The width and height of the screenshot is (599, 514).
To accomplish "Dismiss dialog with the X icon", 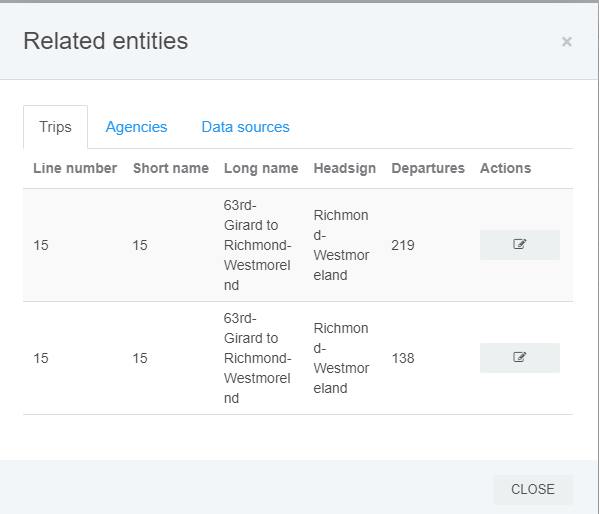I will coord(567,41).
